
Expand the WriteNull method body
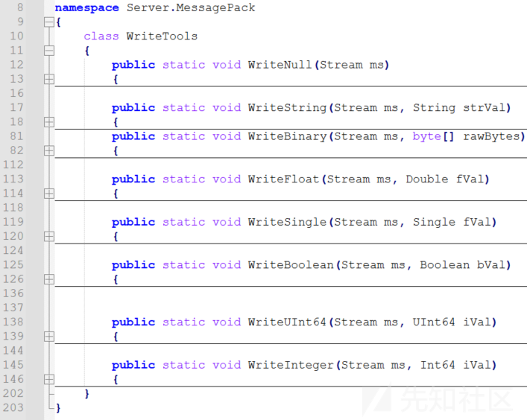tap(49, 79)
